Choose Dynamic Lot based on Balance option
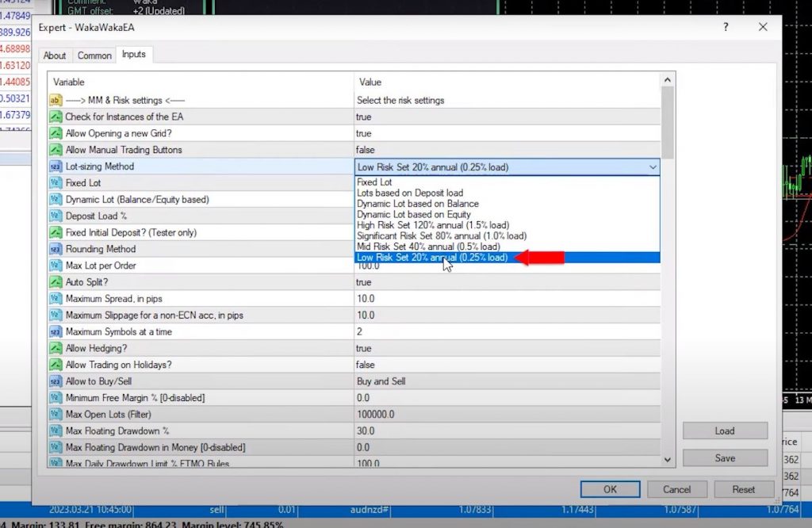812x528 pixels. (x=417, y=204)
